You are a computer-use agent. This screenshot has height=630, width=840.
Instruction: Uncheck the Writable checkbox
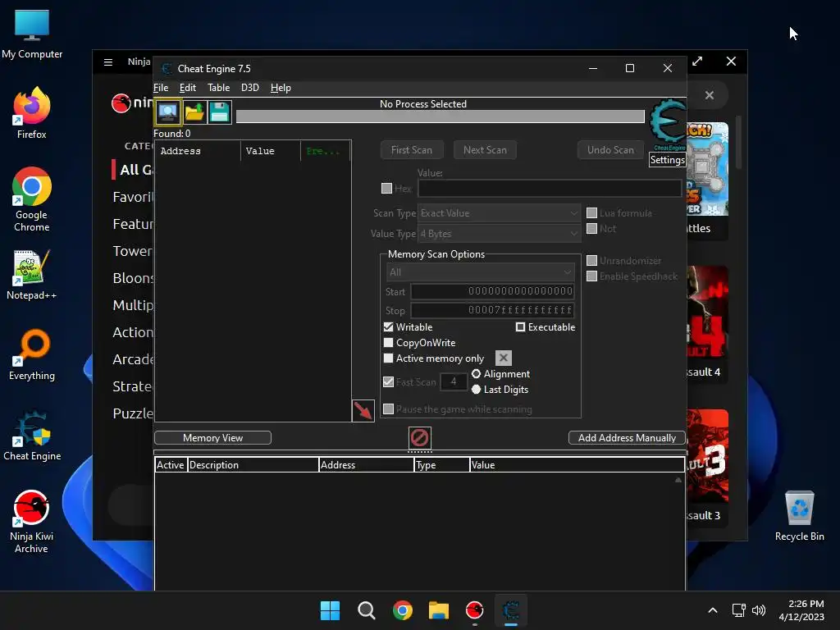click(x=388, y=326)
